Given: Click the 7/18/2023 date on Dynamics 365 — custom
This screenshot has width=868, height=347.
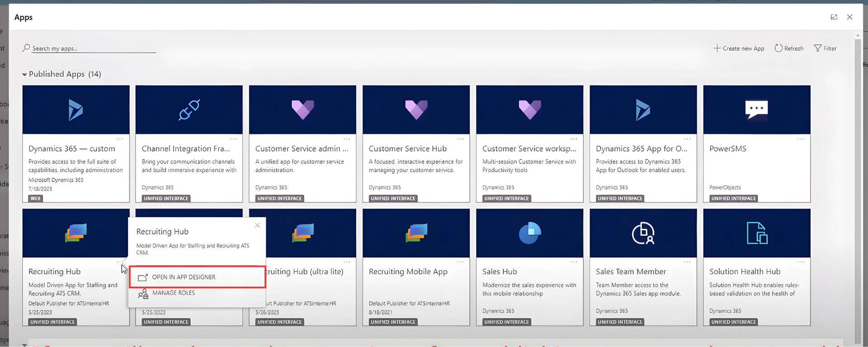Looking at the screenshot, I should pyautogui.click(x=40, y=189).
